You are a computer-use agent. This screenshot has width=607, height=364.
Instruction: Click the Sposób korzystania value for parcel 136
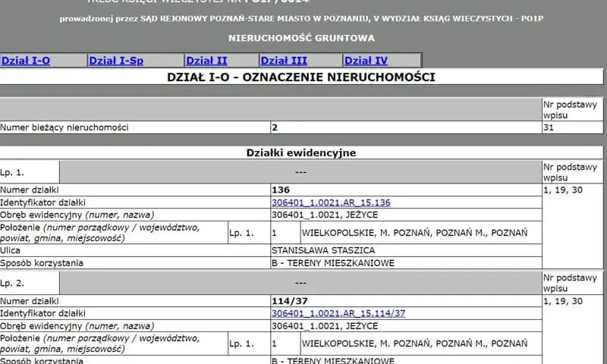pyautogui.click(x=333, y=263)
